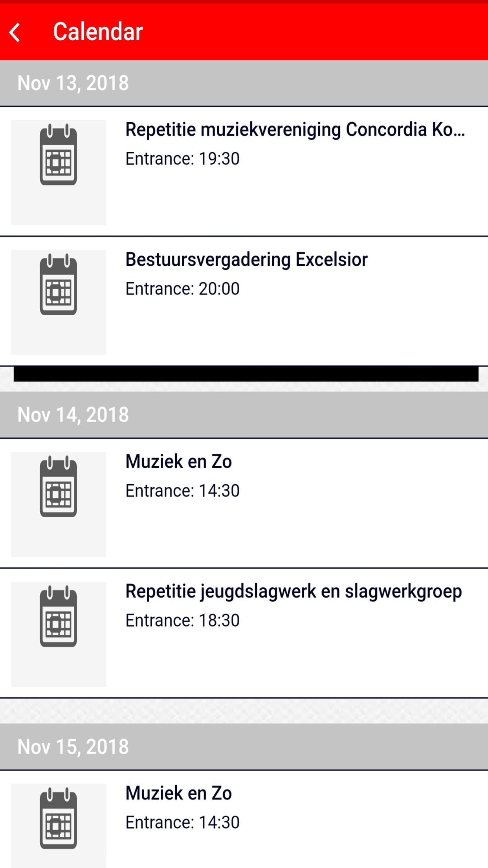
Task: Tap the back arrow in header
Action: (x=15, y=32)
